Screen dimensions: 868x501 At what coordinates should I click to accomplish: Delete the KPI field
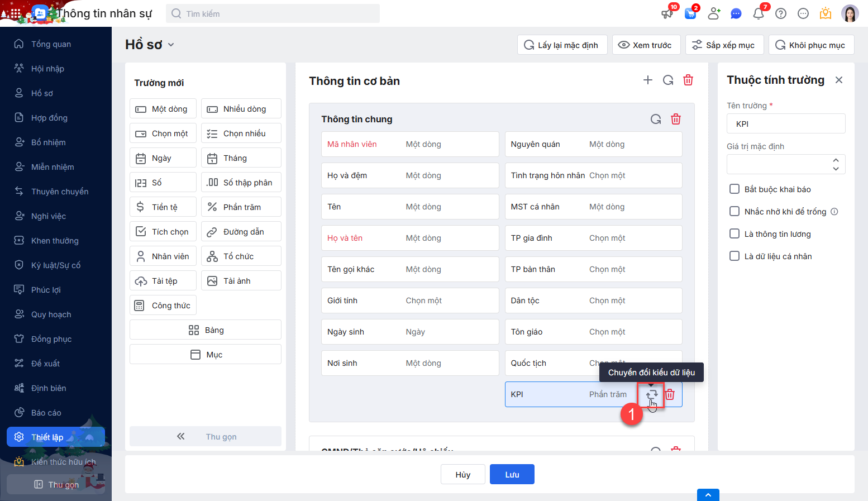[670, 394]
